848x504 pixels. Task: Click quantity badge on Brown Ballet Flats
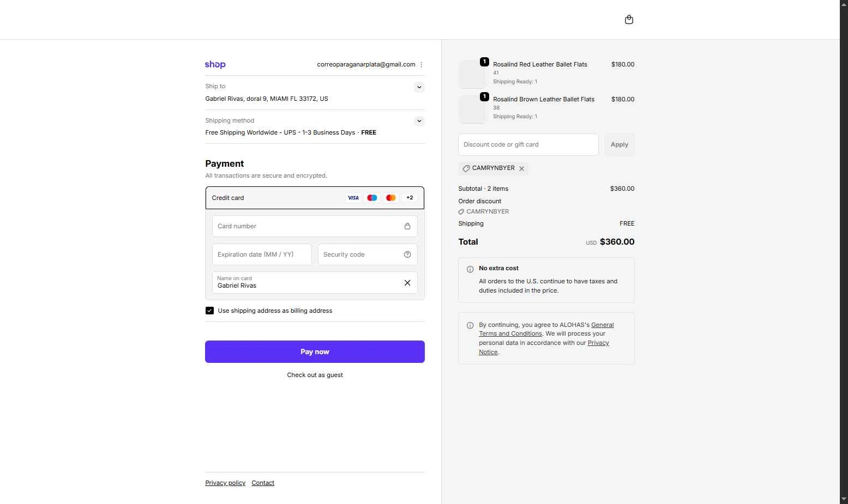point(484,96)
